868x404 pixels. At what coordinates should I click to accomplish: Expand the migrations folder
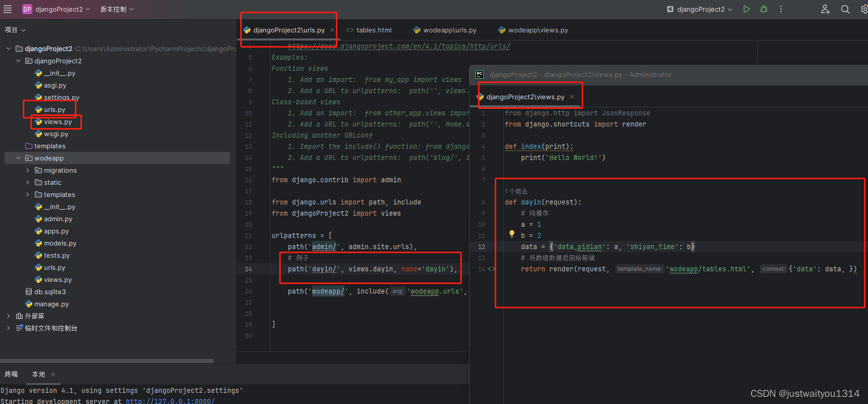tap(28, 170)
